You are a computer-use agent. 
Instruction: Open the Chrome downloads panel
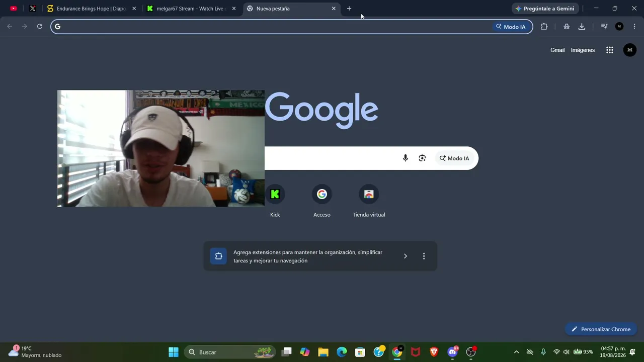582,27
